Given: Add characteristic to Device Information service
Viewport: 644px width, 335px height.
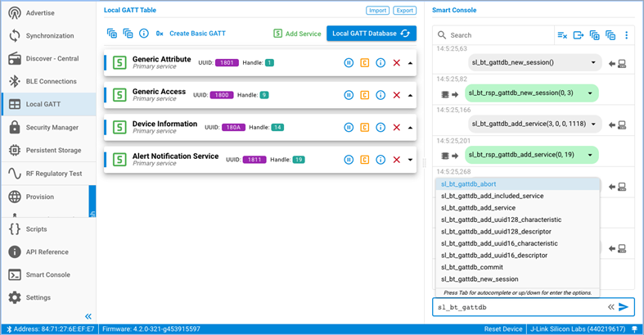Looking at the screenshot, I should (364, 128).
